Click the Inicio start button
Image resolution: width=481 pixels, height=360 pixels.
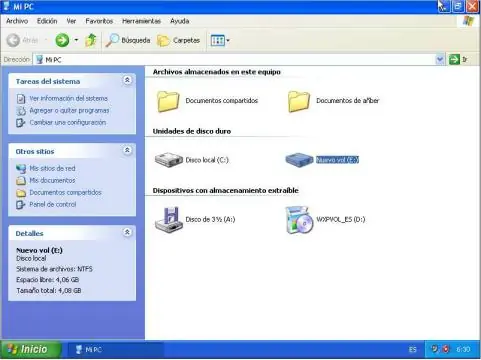click(x=31, y=349)
